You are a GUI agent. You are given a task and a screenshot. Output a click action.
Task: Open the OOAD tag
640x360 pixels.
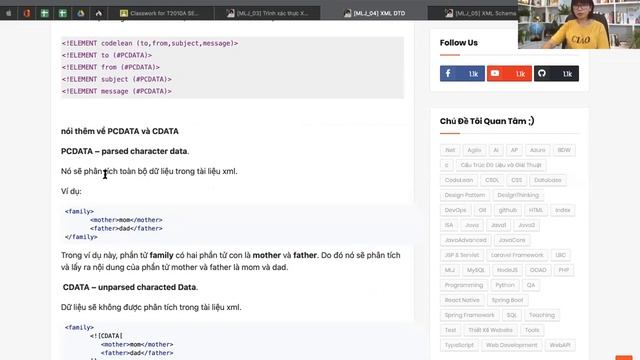[538, 270]
